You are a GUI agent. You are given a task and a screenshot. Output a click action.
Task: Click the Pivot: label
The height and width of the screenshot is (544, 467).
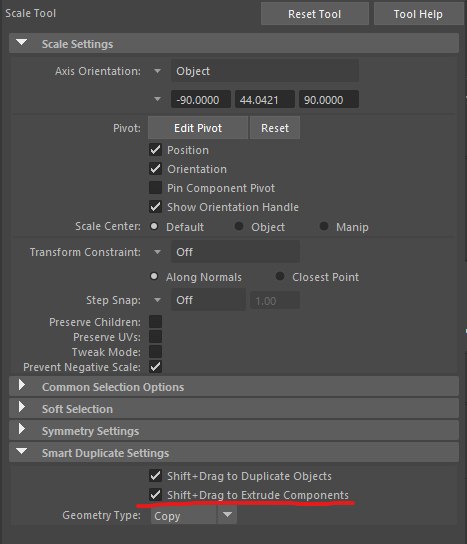[127, 128]
